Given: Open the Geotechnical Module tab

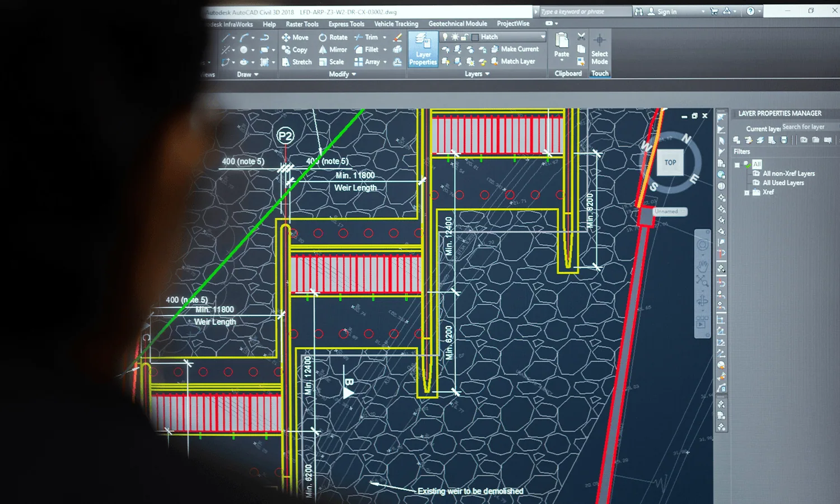Looking at the screenshot, I should [458, 24].
